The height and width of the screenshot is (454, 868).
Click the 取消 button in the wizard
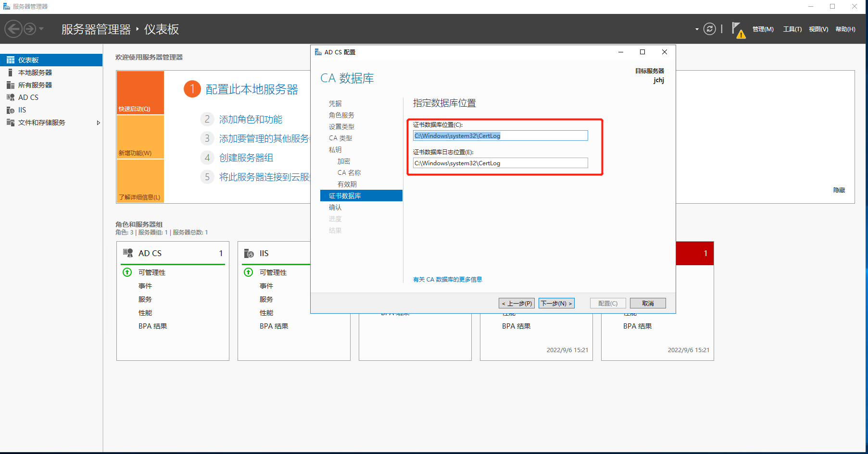(648, 303)
